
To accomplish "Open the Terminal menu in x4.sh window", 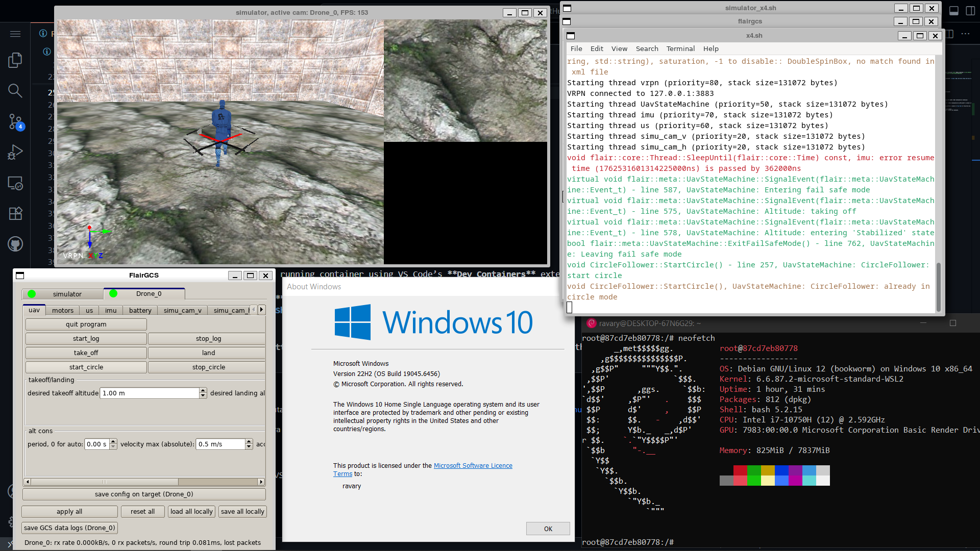I will (680, 49).
